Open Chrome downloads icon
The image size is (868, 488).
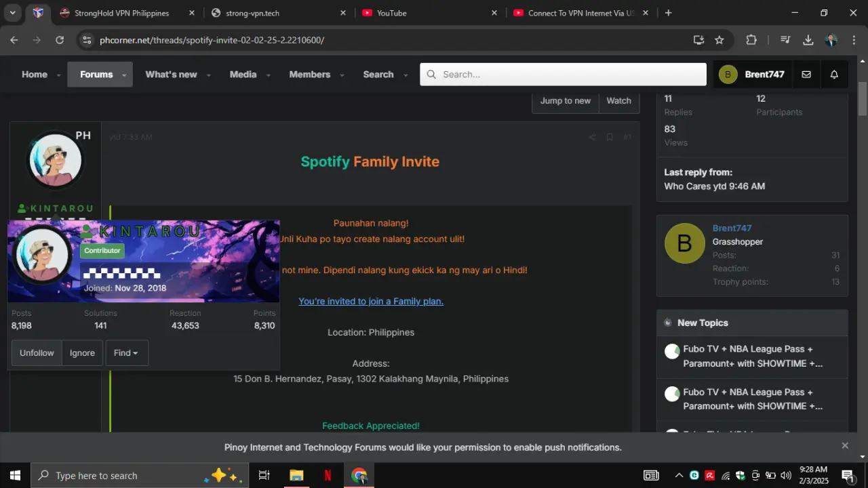click(x=808, y=40)
